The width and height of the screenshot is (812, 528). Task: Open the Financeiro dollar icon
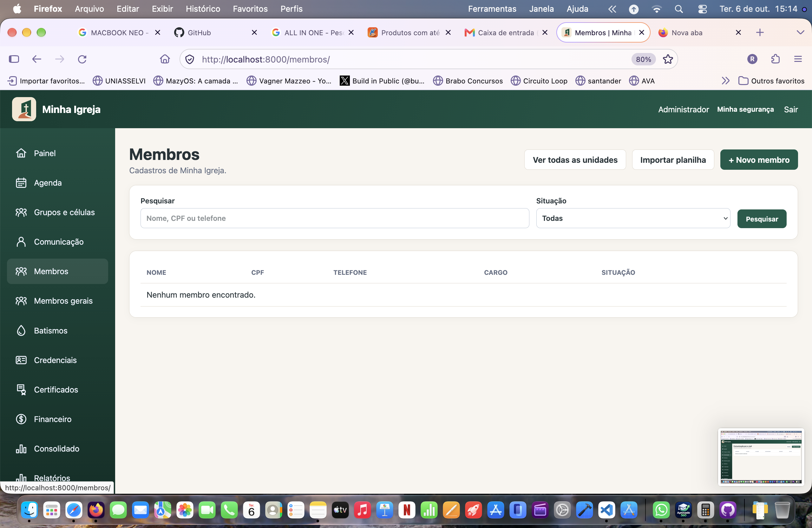point(21,419)
